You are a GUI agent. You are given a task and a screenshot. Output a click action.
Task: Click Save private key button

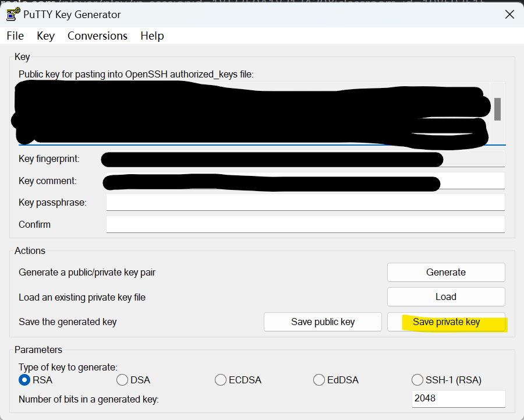(x=446, y=322)
